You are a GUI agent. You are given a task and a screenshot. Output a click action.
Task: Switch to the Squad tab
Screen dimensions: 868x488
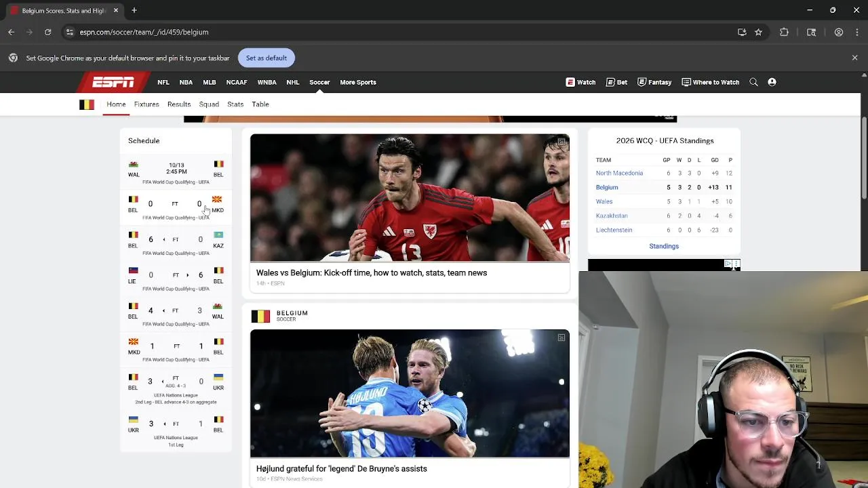[209, 104]
